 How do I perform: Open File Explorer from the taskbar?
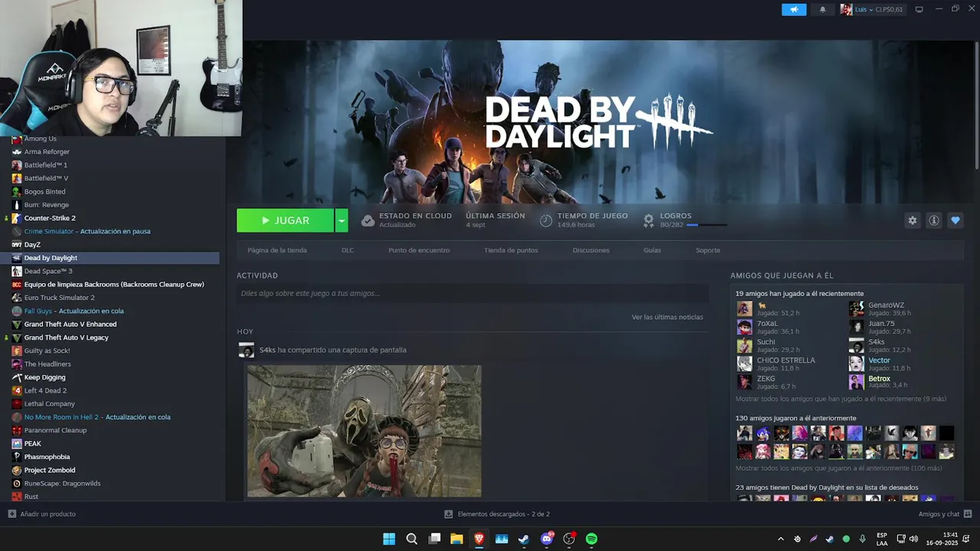click(x=457, y=539)
